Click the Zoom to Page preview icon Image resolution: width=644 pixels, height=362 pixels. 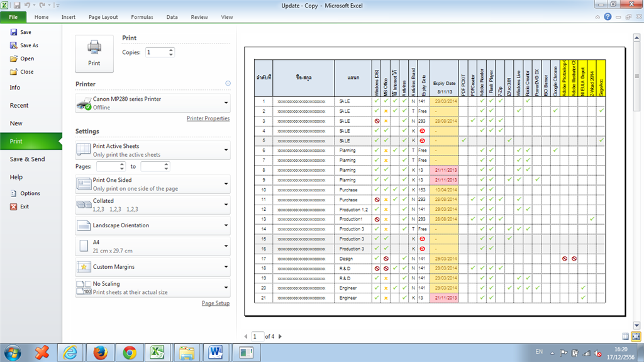click(x=636, y=336)
